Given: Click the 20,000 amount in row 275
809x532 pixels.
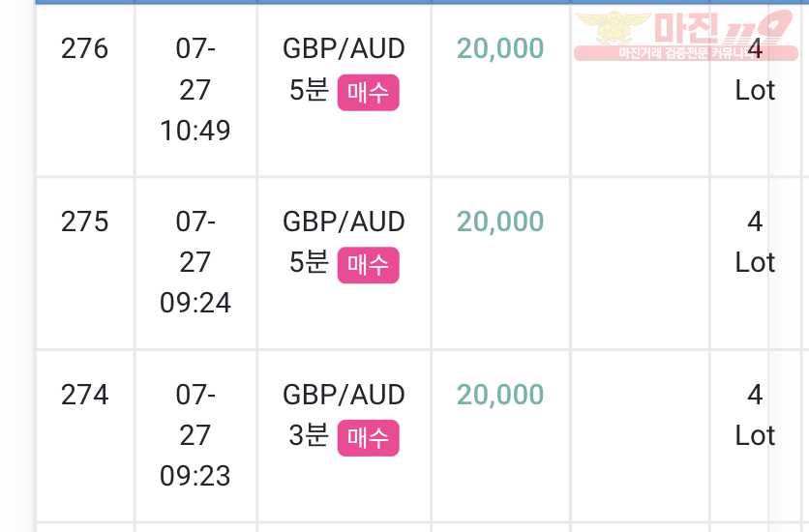Looking at the screenshot, I should coord(500,222).
